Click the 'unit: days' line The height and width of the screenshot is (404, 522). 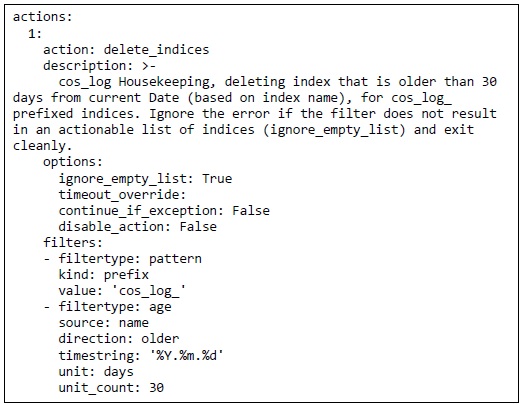coord(96,371)
